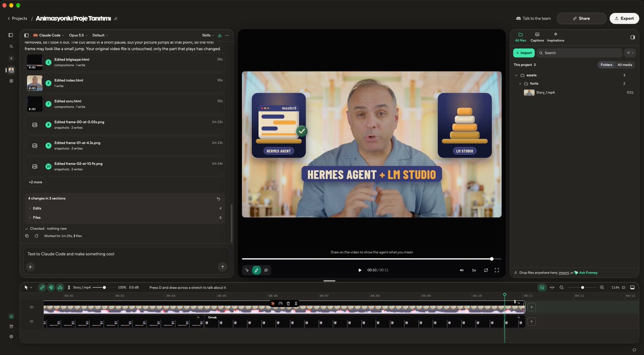Expand the fonts folder

[520, 84]
